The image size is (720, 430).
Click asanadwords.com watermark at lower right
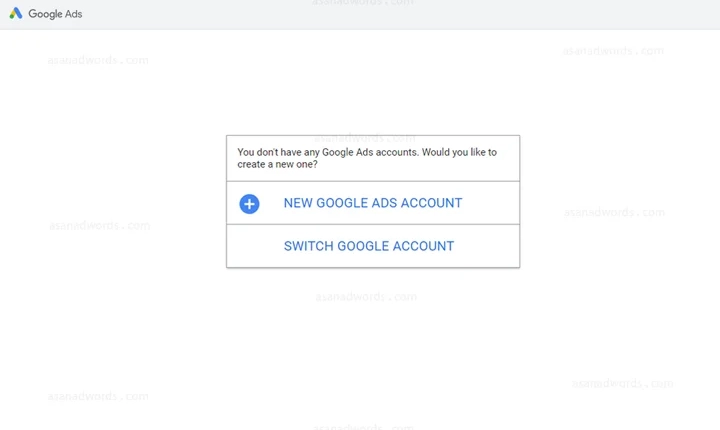pyautogui.click(x=623, y=383)
